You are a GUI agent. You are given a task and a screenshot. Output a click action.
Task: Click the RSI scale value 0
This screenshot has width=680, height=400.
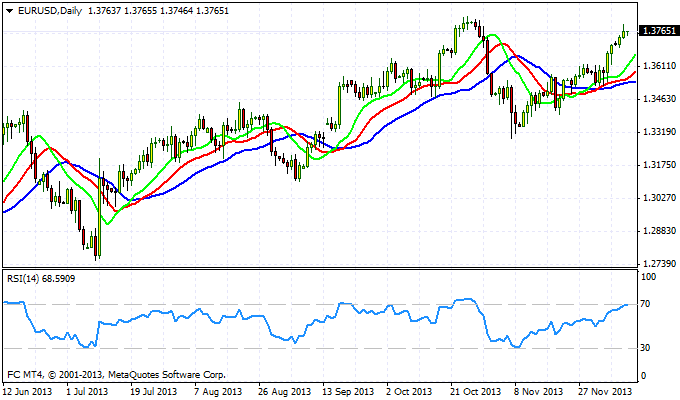[643, 376]
